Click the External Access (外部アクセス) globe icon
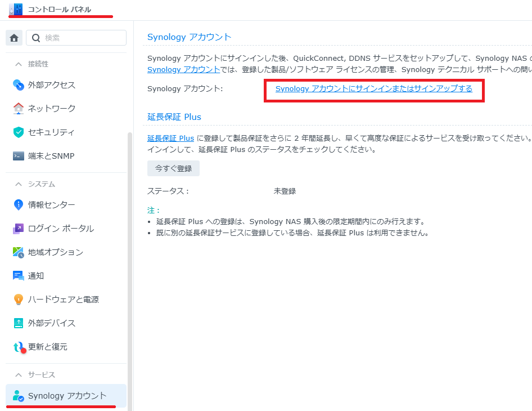The width and height of the screenshot is (532, 411). coord(19,85)
